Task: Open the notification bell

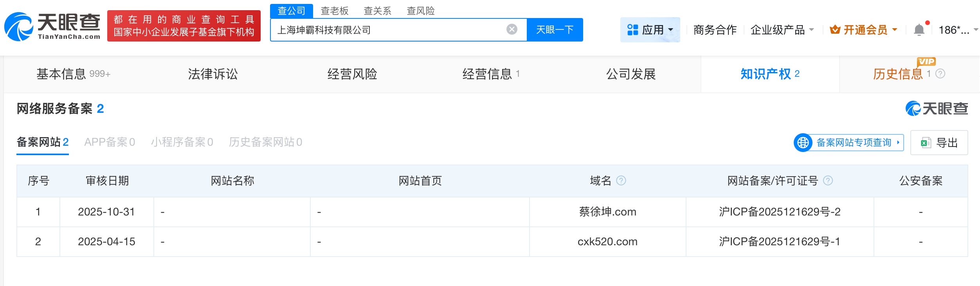Action: (x=919, y=30)
